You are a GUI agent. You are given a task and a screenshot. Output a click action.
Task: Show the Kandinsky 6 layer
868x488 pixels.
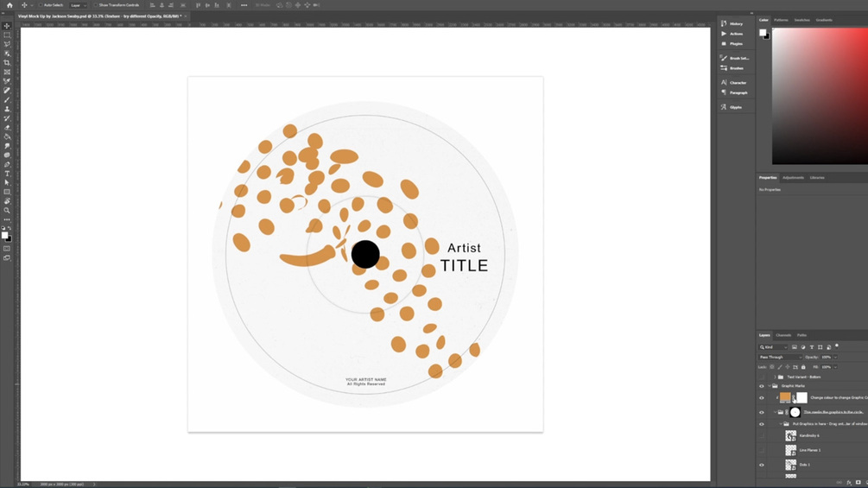tap(762, 435)
